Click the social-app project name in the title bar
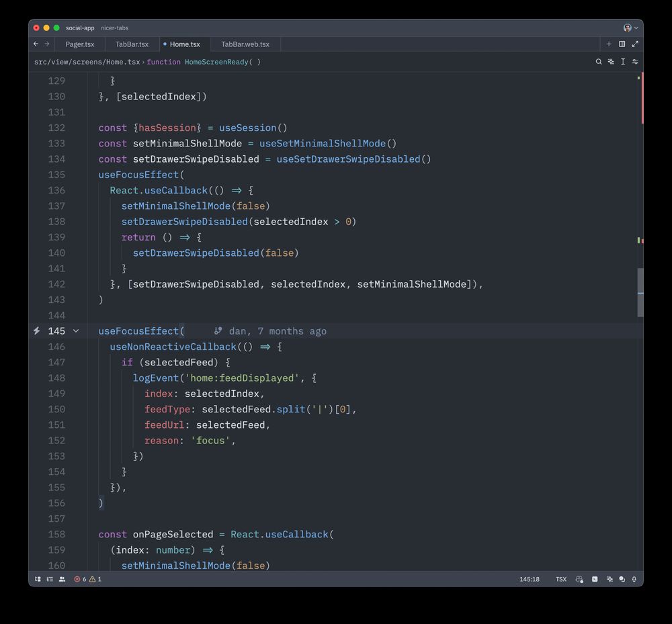The width and height of the screenshot is (672, 624). click(80, 28)
